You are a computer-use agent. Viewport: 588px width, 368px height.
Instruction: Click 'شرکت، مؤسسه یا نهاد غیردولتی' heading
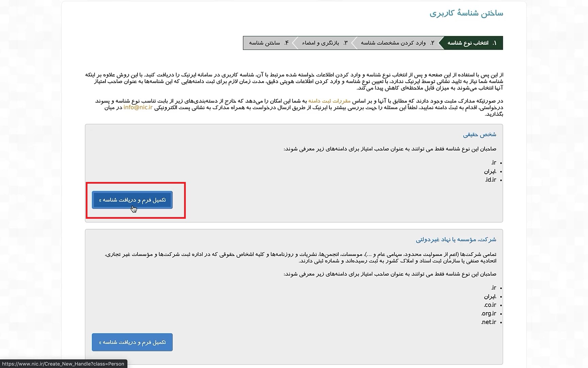point(456,240)
